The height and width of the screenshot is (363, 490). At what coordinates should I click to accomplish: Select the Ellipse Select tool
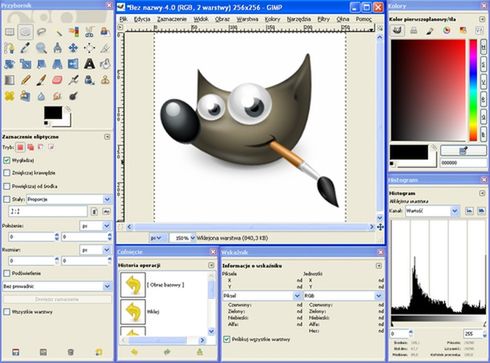coord(25,32)
